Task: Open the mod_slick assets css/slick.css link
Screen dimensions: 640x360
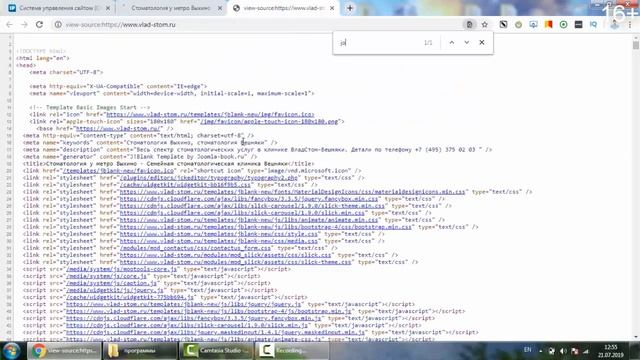Action: pos(225,255)
